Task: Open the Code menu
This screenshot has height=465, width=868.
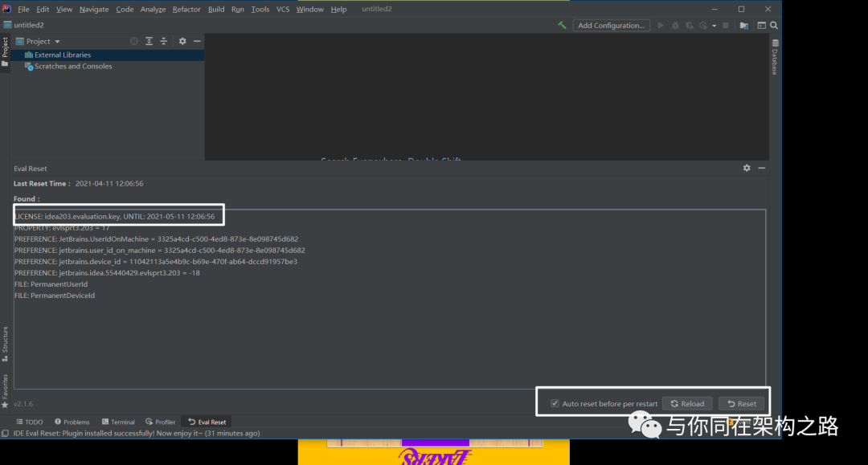Action: (125, 10)
